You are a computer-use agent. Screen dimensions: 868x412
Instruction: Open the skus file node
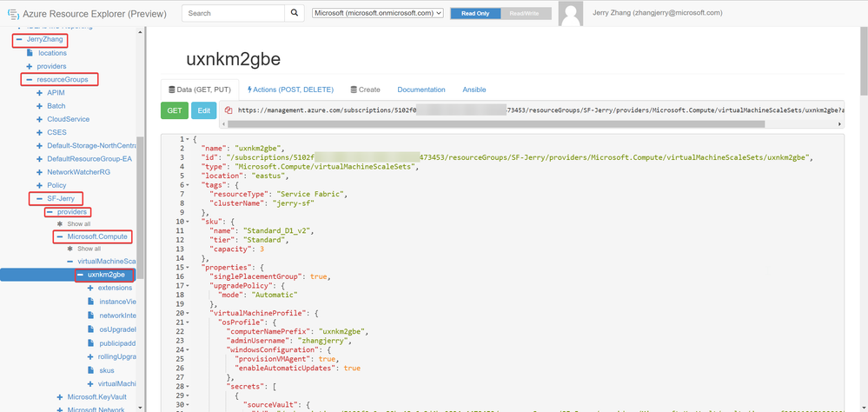point(90,370)
